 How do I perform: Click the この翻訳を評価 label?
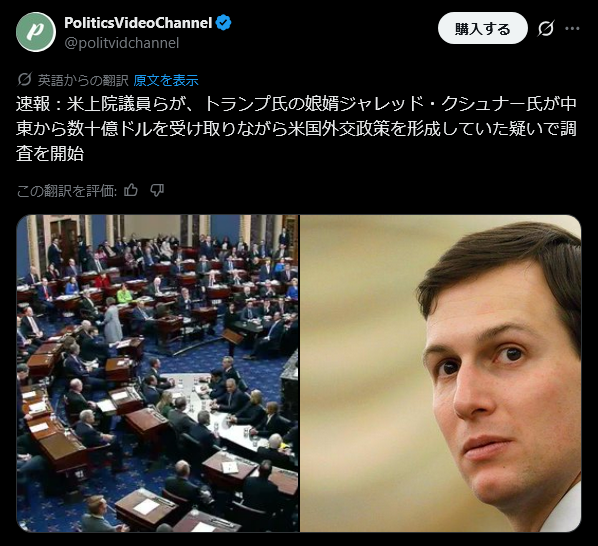coord(67,191)
